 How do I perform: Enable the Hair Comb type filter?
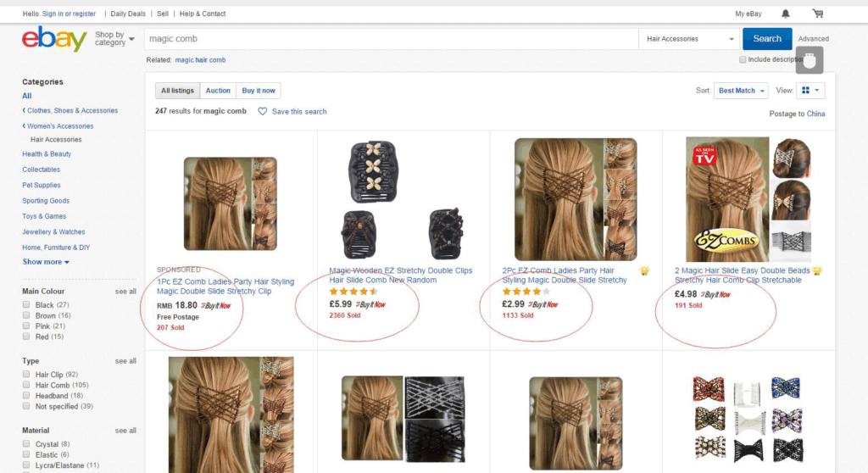point(27,385)
